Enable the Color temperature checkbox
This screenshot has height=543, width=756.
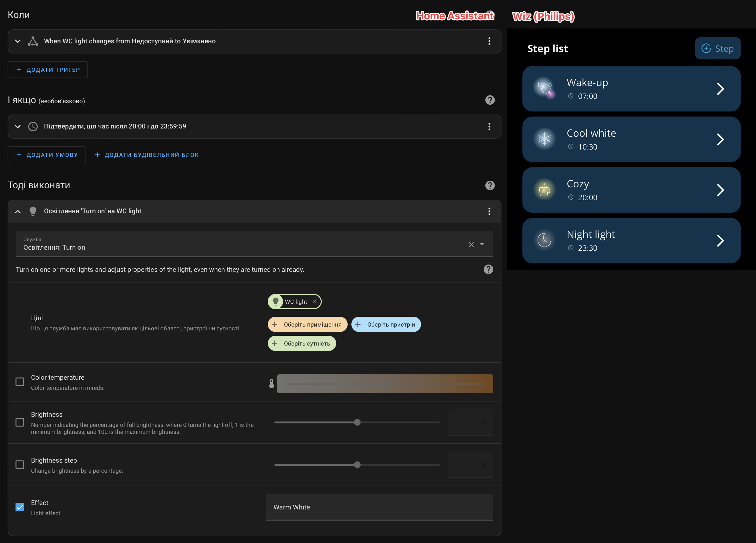[20, 382]
